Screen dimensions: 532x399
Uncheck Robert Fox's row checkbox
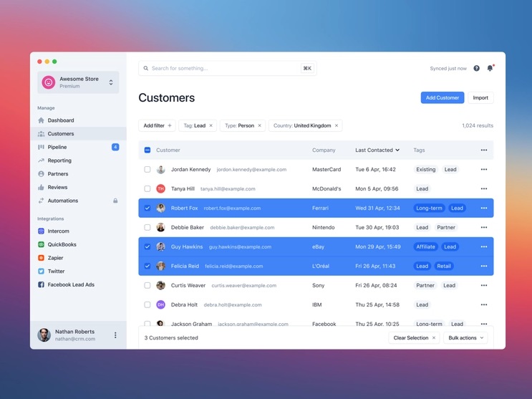147,208
